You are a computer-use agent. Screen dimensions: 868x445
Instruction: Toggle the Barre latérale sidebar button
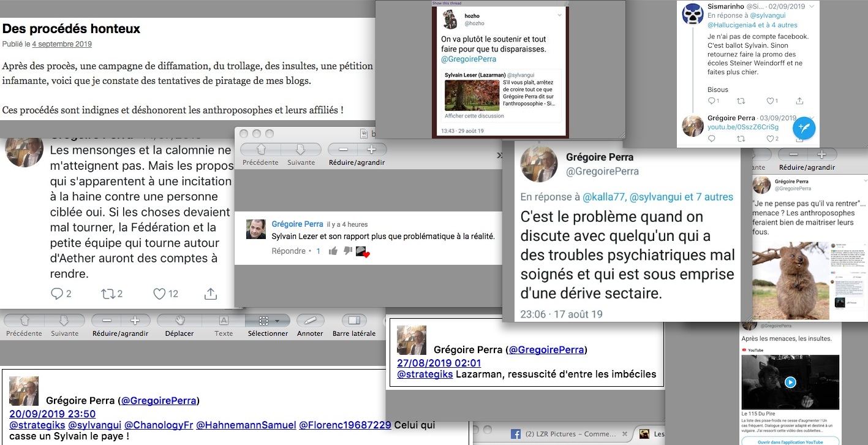pyautogui.click(x=354, y=321)
